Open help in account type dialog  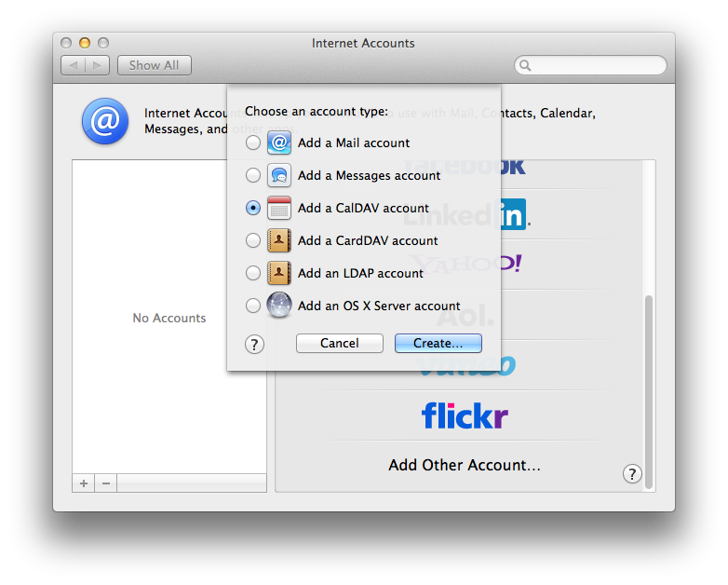(254, 344)
